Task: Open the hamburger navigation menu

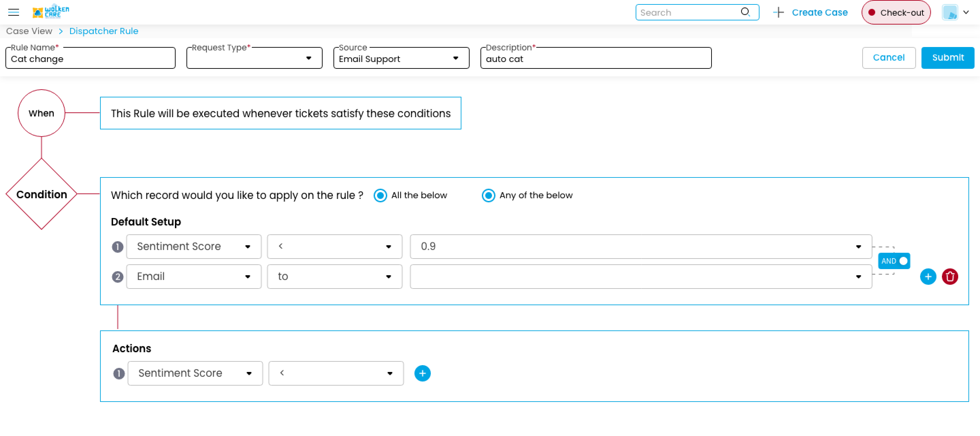Action: [13, 12]
